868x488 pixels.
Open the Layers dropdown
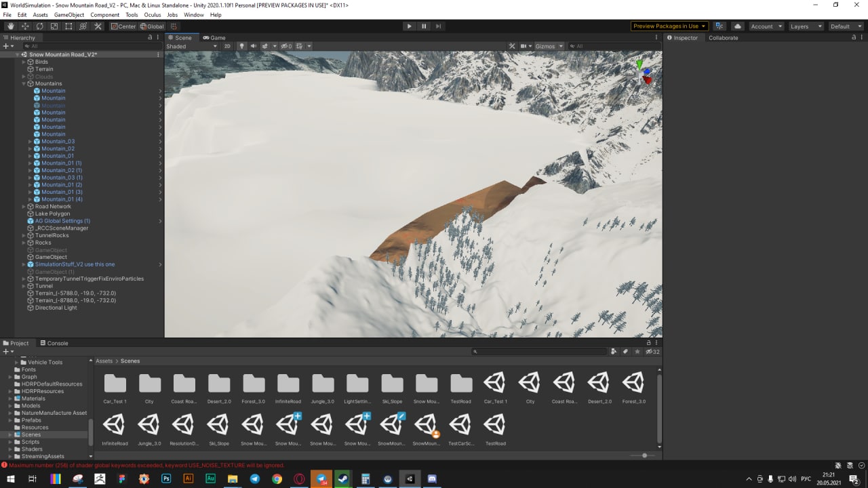tap(806, 26)
